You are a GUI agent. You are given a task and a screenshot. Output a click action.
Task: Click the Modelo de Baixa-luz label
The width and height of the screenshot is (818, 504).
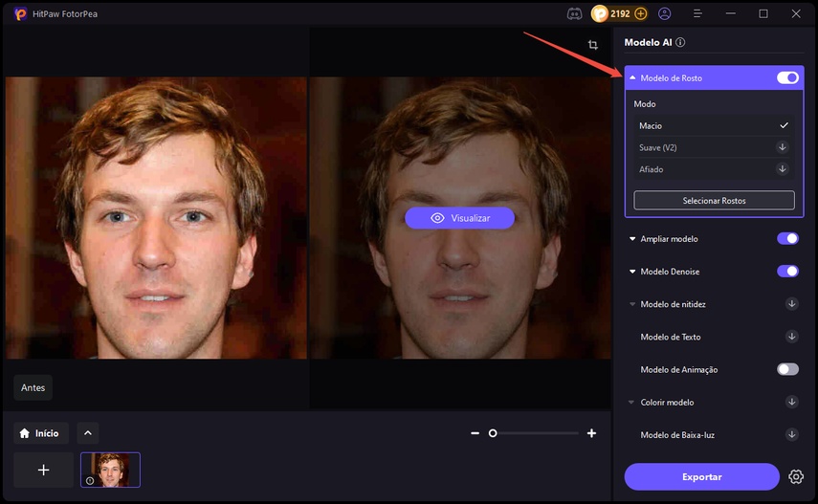coord(677,435)
